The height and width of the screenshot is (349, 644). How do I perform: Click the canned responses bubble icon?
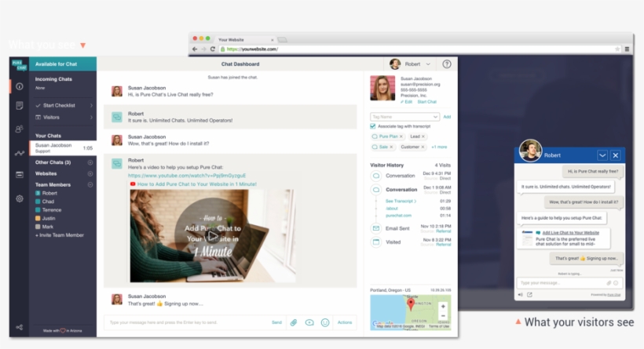(309, 323)
